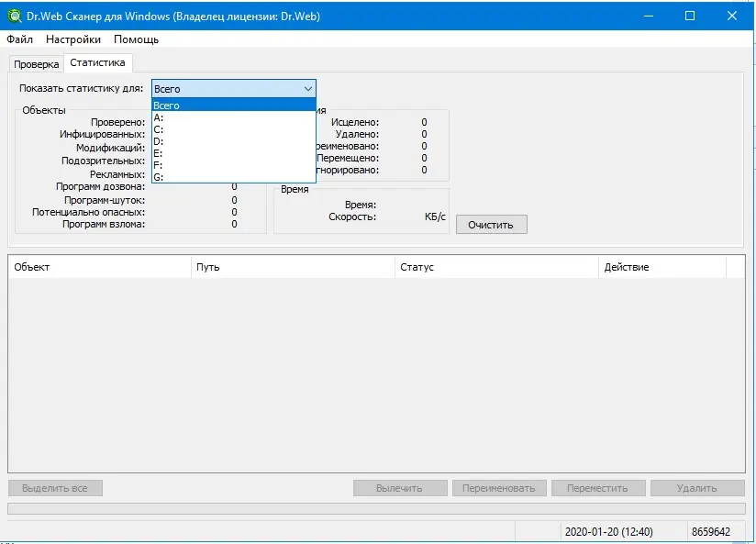
Task: Click the Инфицированных: label
Action: (x=102, y=135)
